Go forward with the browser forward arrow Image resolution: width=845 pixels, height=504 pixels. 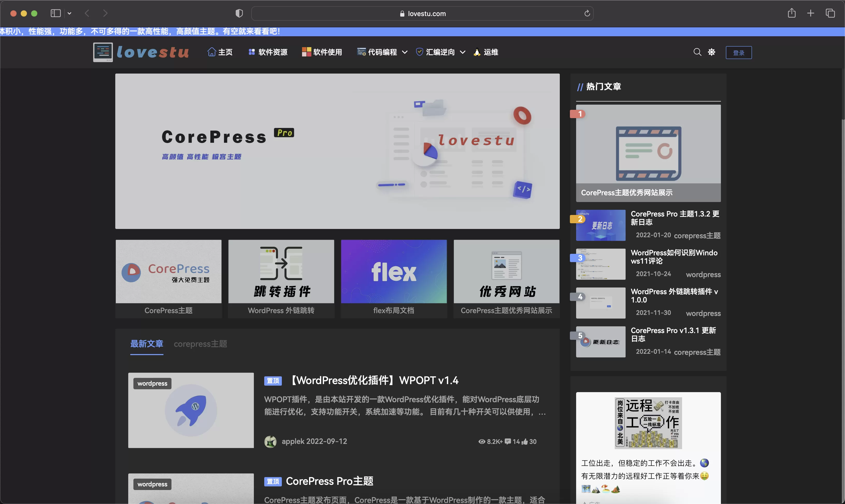105,13
